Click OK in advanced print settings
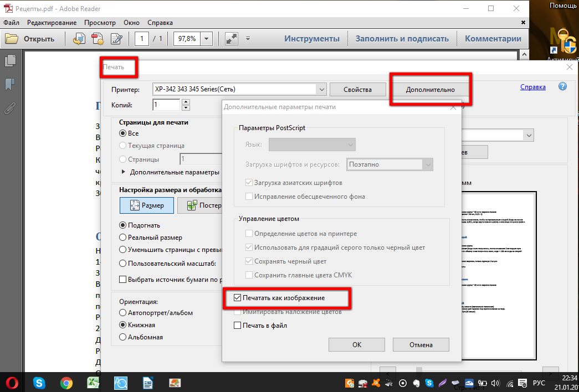579x392 pixels. 357,345
